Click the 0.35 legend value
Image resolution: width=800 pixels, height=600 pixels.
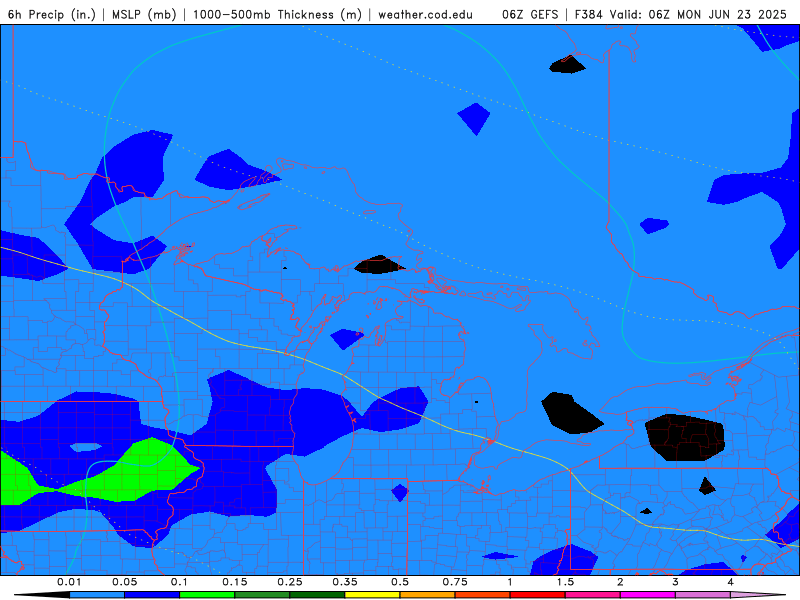345,582
